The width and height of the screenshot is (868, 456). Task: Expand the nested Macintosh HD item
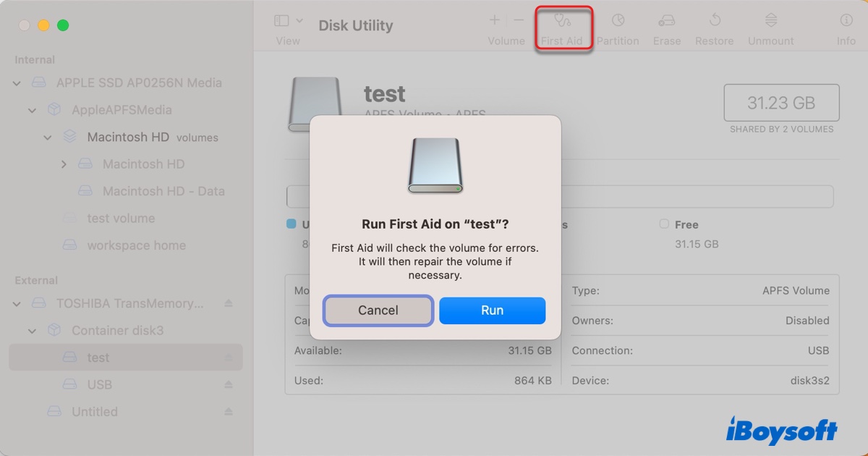pyautogui.click(x=63, y=164)
